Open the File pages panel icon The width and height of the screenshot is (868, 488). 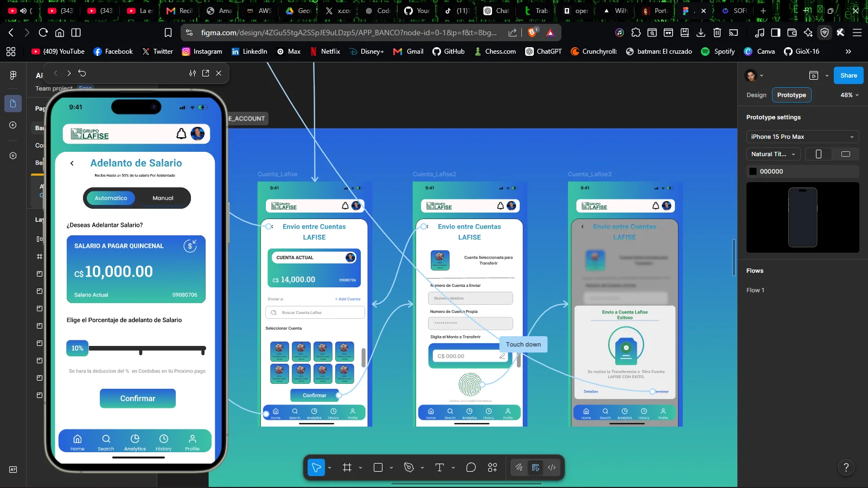tap(13, 104)
